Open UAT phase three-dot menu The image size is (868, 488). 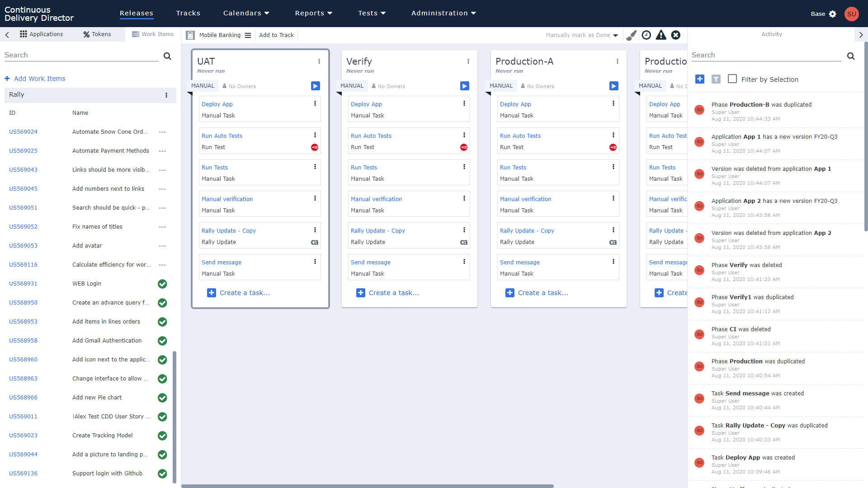point(319,61)
